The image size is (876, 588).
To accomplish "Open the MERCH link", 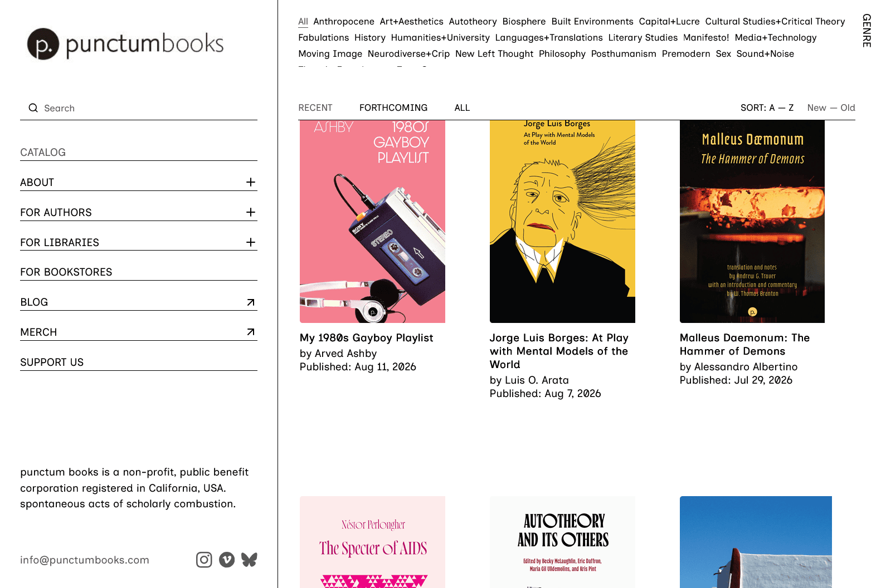I will click(x=38, y=332).
